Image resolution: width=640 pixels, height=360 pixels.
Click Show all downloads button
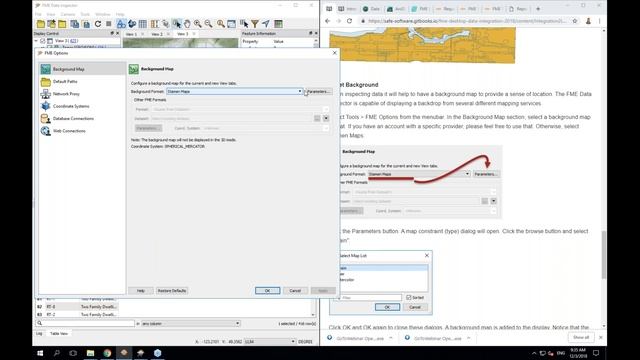(581, 338)
